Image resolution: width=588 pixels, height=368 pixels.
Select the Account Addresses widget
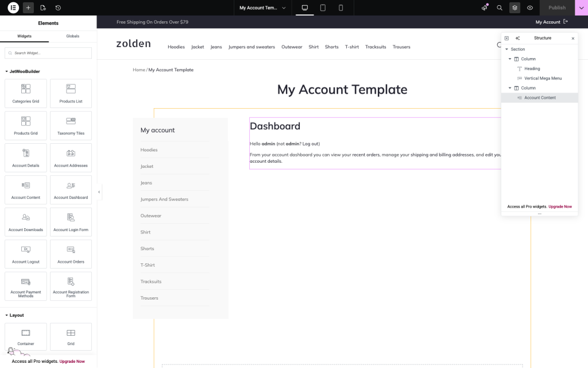pyautogui.click(x=71, y=158)
